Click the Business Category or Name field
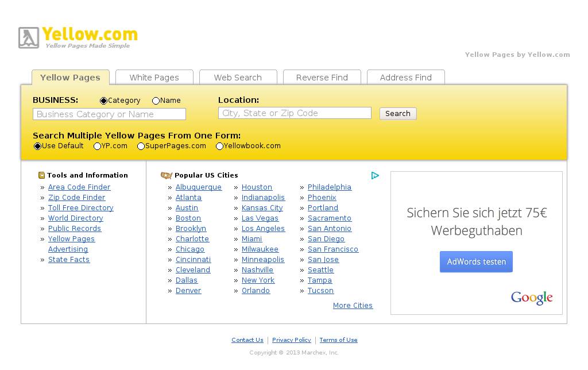This screenshot has width=588, height=370. [109, 114]
